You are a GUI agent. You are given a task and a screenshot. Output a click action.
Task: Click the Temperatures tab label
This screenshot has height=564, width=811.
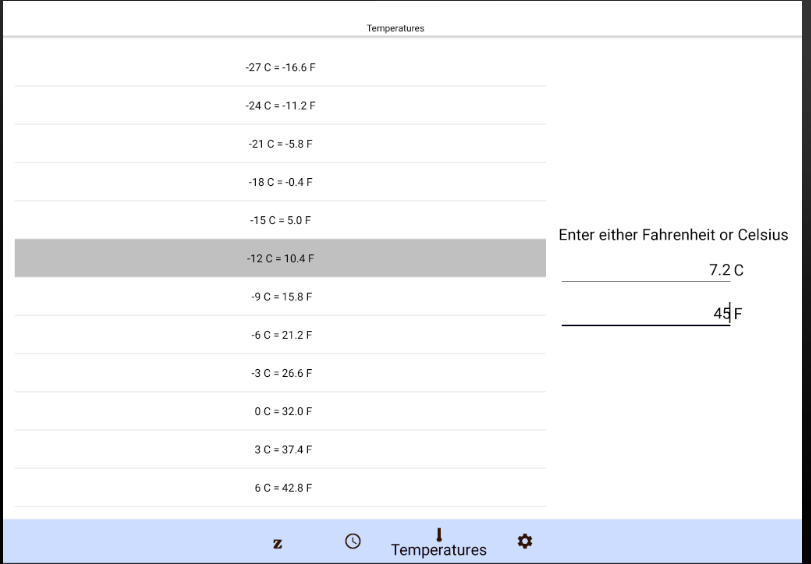click(x=438, y=550)
